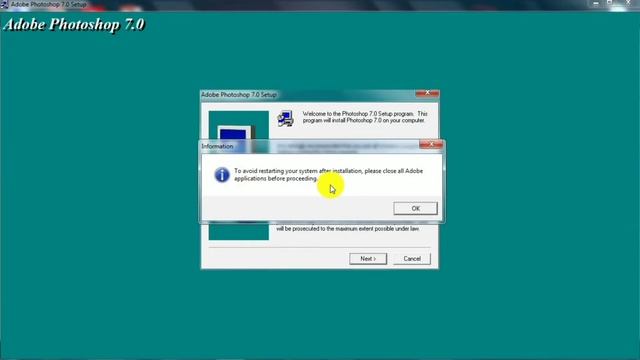Click the blue information icon in dialog
This screenshot has height=360, width=640.
click(222, 175)
